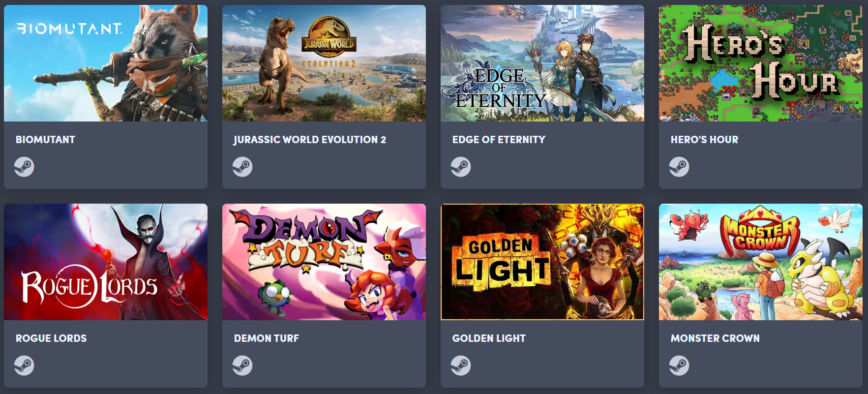868x394 pixels.
Task: Click the Steam icon under Jurassic World Evolution 2
Action: click(242, 167)
